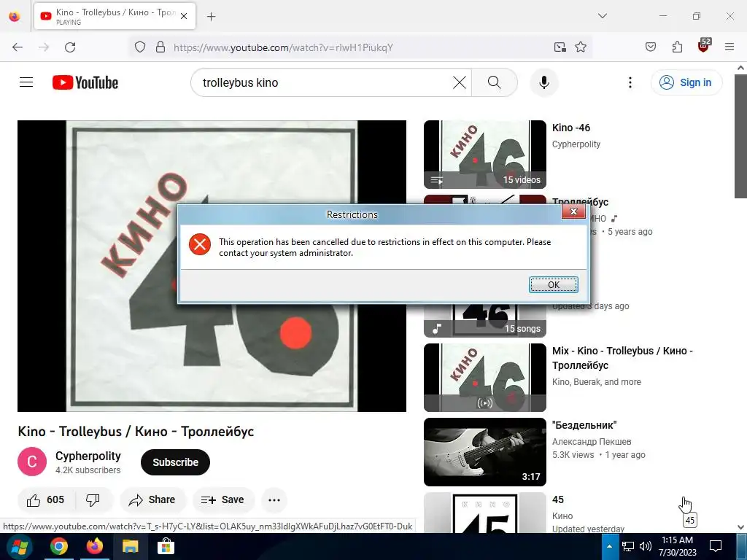Clear the search text with the X
The image size is (747, 560).
pos(460,82)
